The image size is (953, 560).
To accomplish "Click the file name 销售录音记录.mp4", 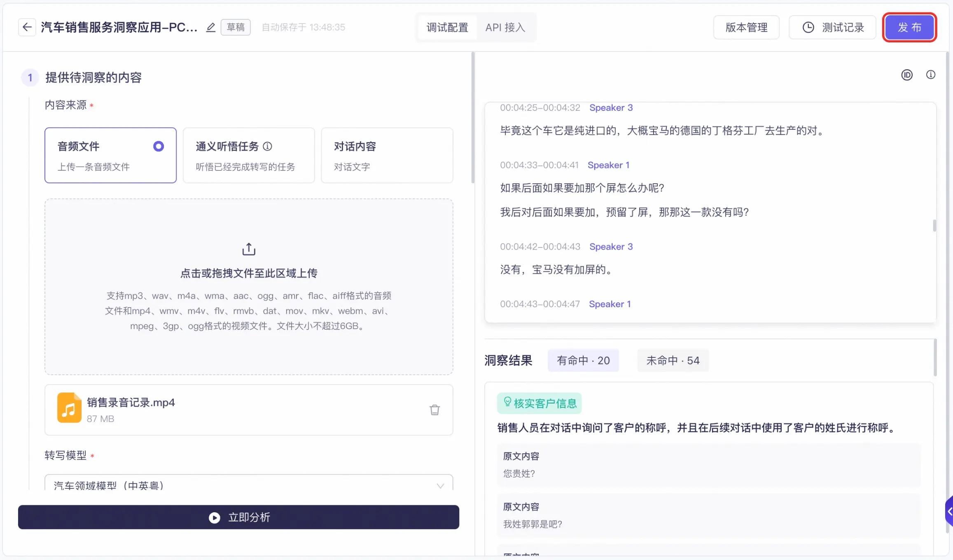I will coord(131,402).
